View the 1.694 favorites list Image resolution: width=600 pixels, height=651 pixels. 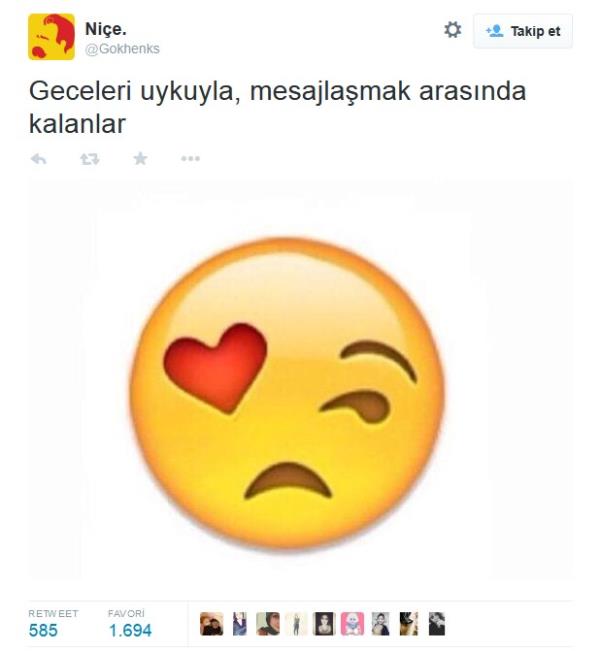point(130,631)
